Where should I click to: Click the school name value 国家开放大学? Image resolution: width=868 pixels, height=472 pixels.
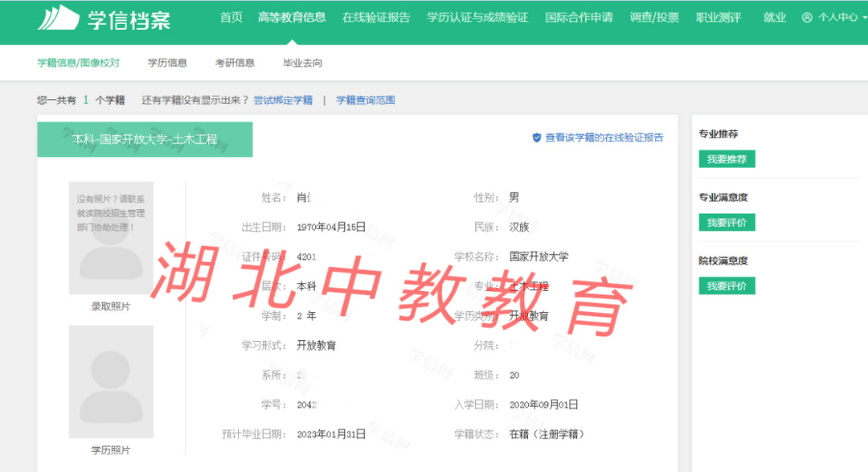click(538, 257)
